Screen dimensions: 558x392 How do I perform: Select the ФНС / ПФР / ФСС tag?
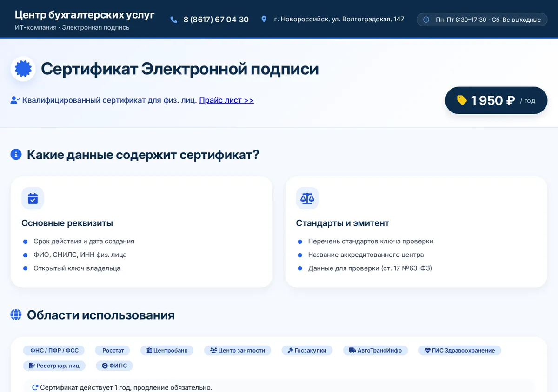(54, 350)
